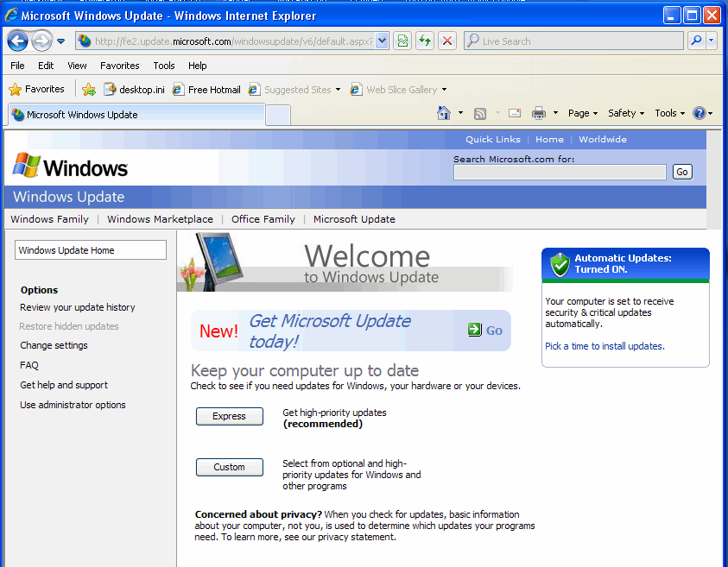
Task: Open the recent pages dropdown arrow
Action: [60, 41]
